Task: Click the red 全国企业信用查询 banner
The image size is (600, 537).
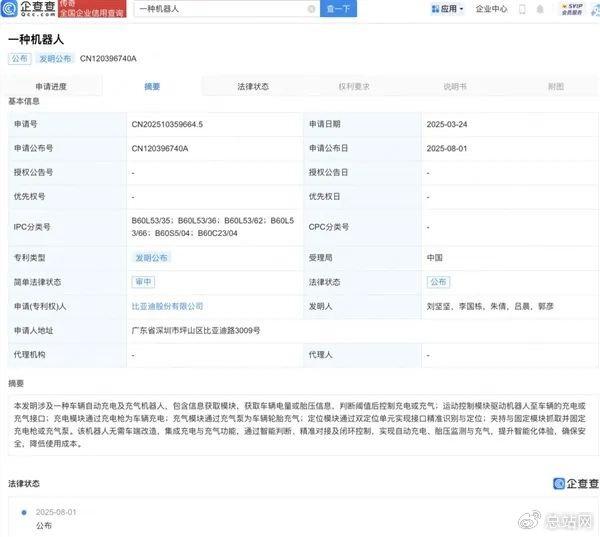Action: tap(92, 9)
